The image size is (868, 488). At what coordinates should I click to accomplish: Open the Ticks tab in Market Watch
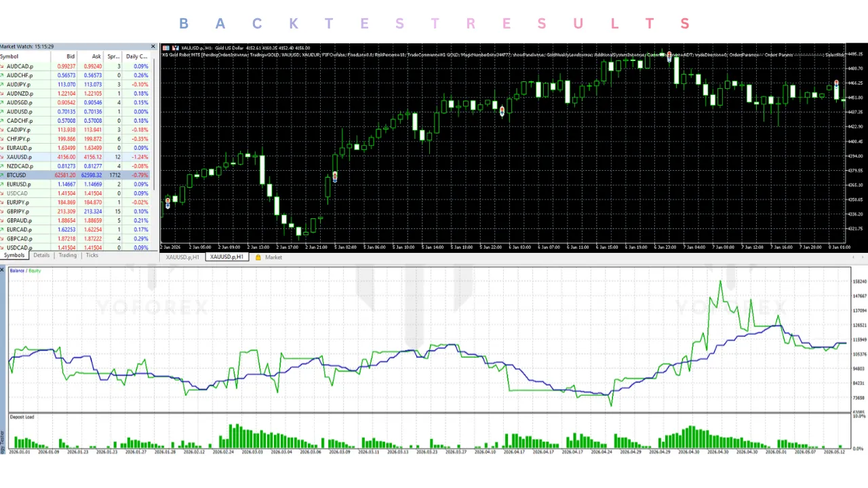coord(92,256)
